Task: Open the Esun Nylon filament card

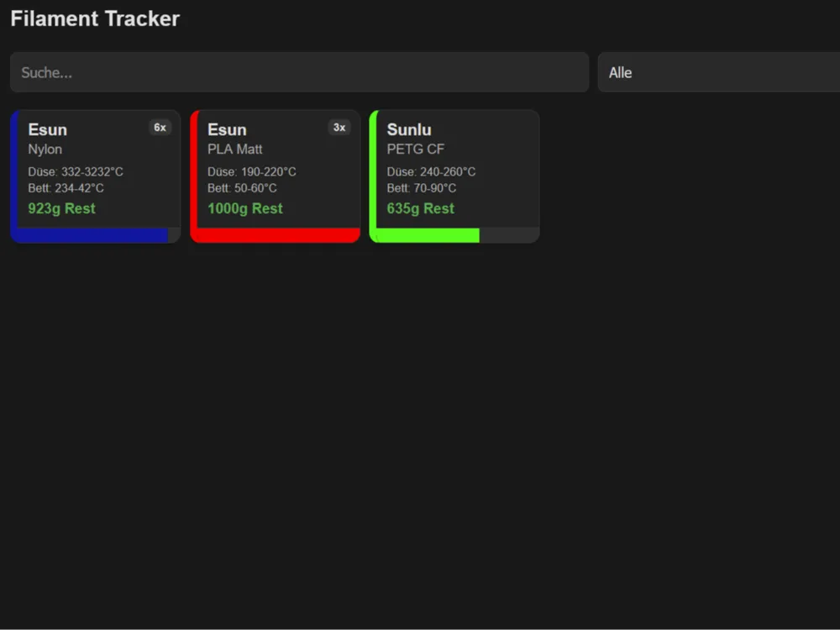Action: click(95, 168)
